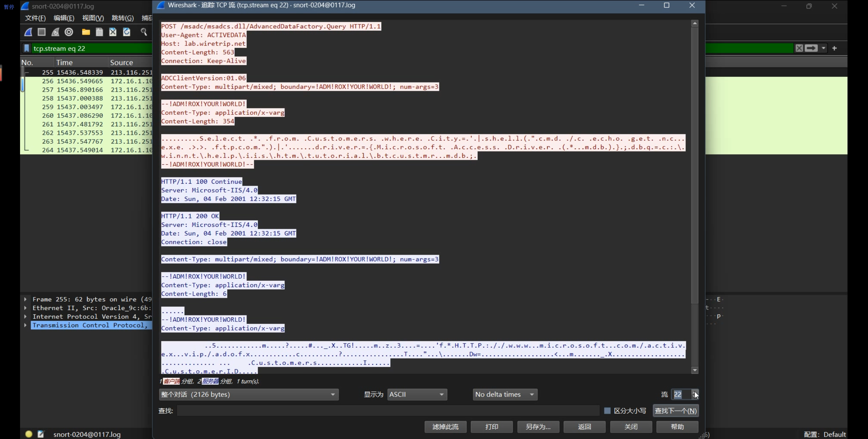Open capture options gear icon
Screen dimensions: 868x439
69,32
